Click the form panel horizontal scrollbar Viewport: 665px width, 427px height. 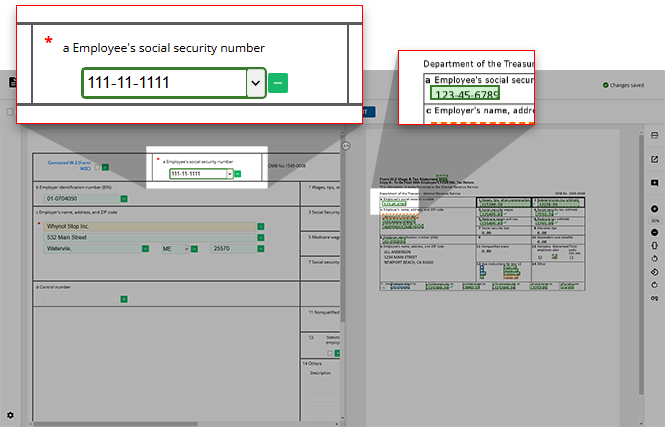click(x=115, y=424)
